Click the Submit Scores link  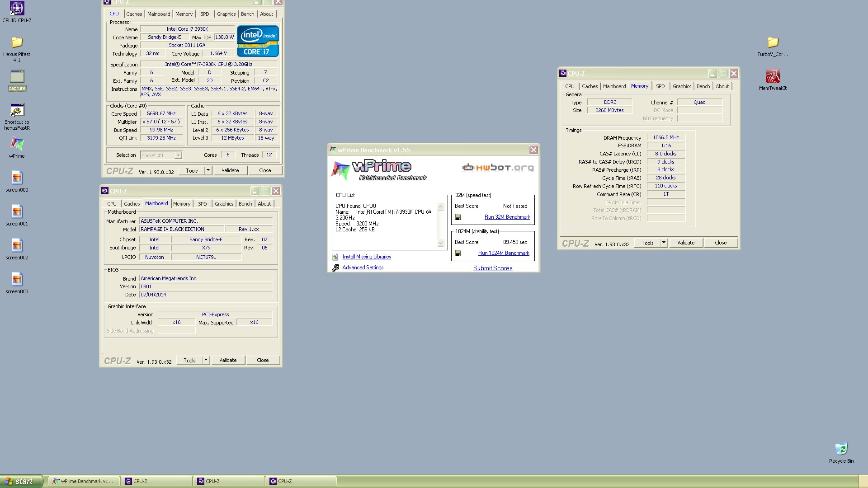tap(493, 268)
